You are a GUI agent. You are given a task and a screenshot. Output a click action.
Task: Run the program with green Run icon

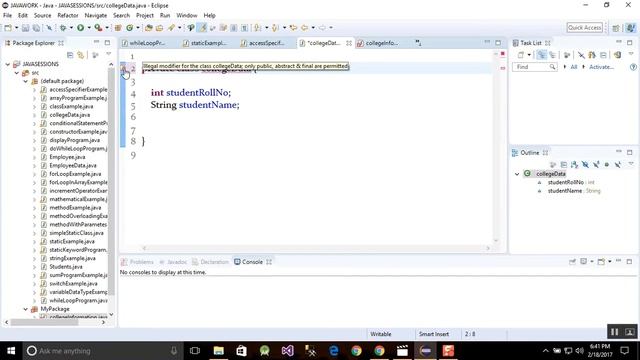(80, 28)
